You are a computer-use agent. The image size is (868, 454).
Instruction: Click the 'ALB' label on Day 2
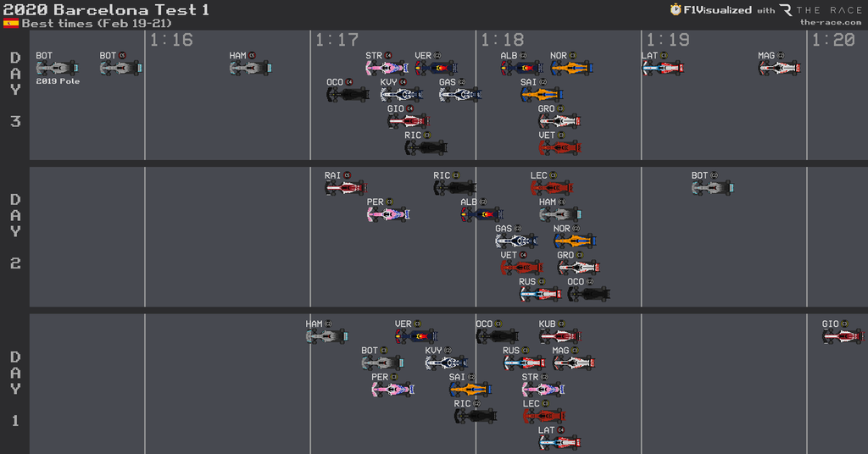tap(468, 202)
